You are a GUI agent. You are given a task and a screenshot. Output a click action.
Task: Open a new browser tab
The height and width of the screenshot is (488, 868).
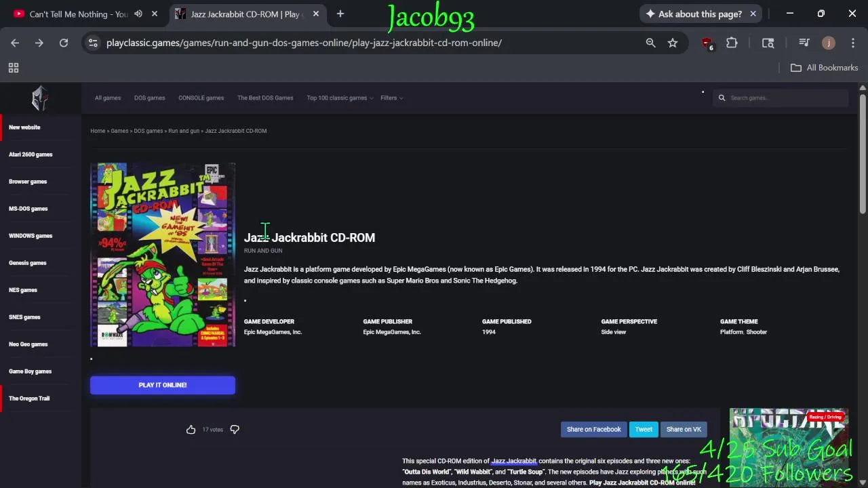[x=340, y=14]
